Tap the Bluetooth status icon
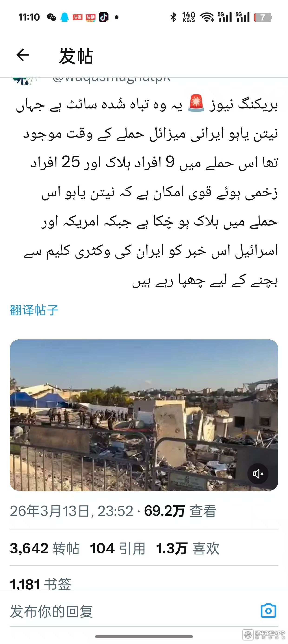The image size is (288, 644). pyautogui.click(x=173, y=17)
